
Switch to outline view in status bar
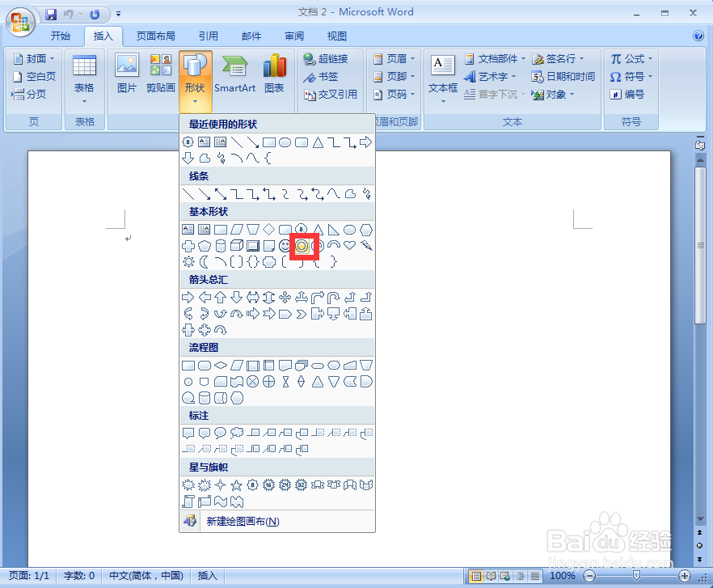click(521, 576)
